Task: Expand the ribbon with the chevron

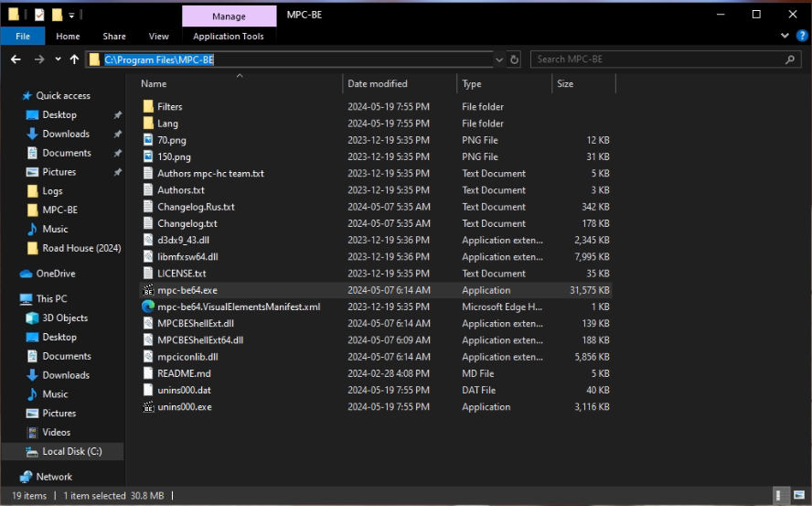Action: (x=785, y=36)
